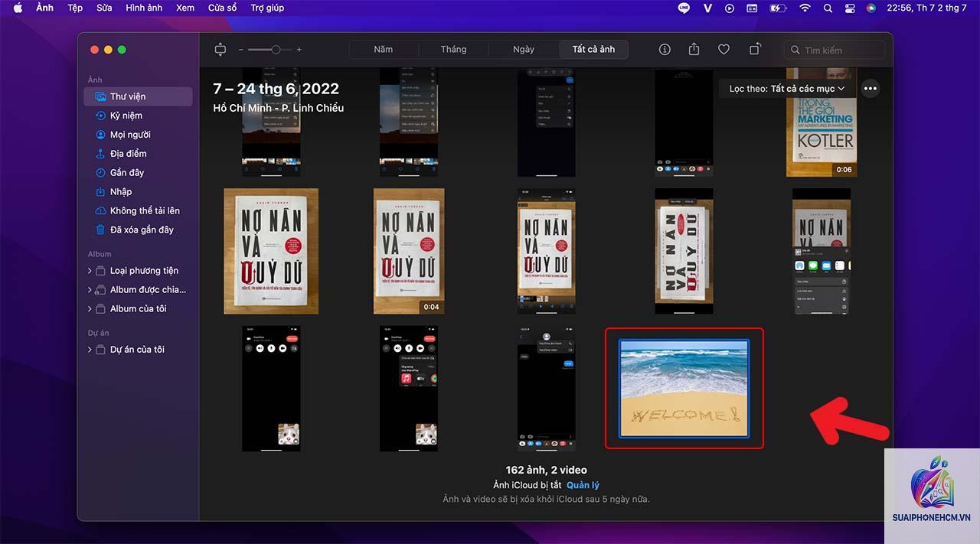Click the Info icon in the toolbar
The height and width of the screenshot is (544, 980).
pyautogui.click(x=665, y=50)
